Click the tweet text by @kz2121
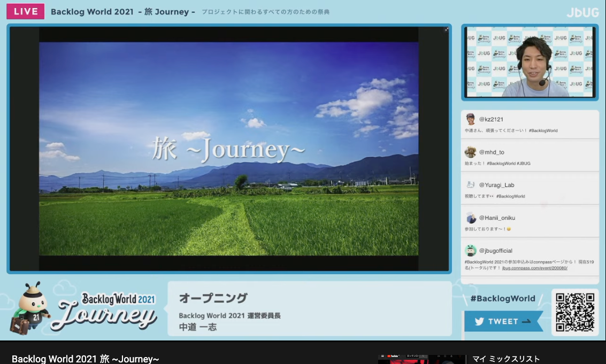The image size is (606, 364). pos(511,130)
